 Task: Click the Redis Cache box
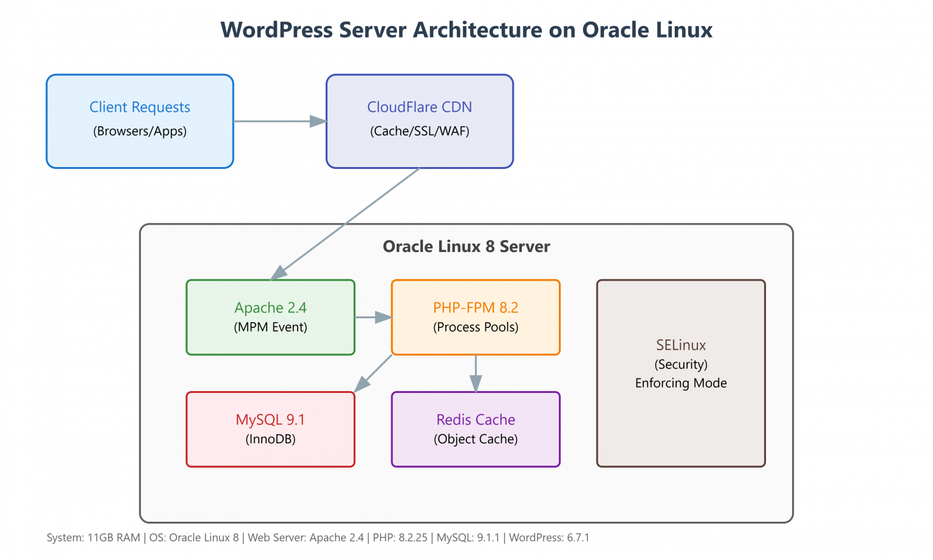pos(476,428)
